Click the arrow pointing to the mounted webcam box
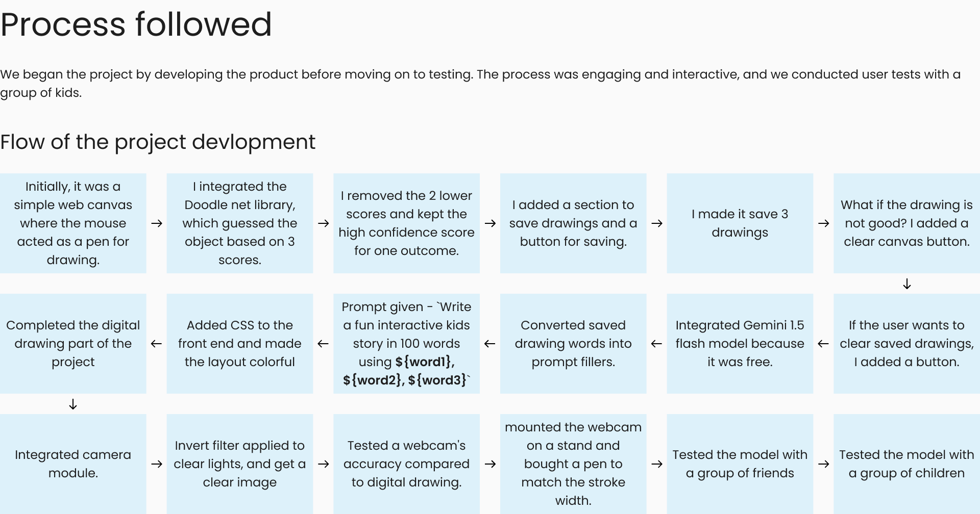980x514 pixels. tap(490, 464)
